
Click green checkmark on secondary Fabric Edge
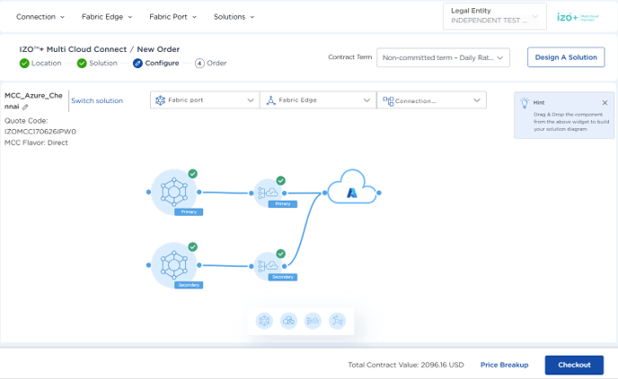pyautogui.click(x=281, y=254)
